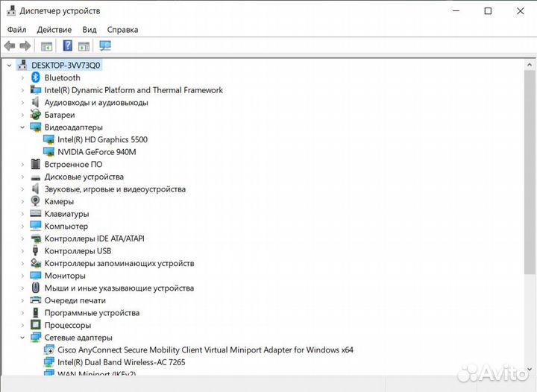Open the Вид menu
537x392 pixels.
[x=89, y=30]
